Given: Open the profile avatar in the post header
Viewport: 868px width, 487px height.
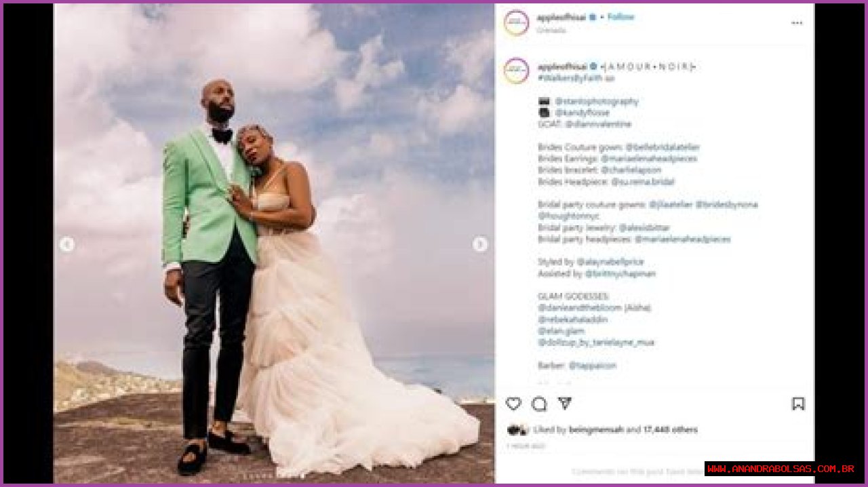Looking at the screenshot, I should point(517,22).
